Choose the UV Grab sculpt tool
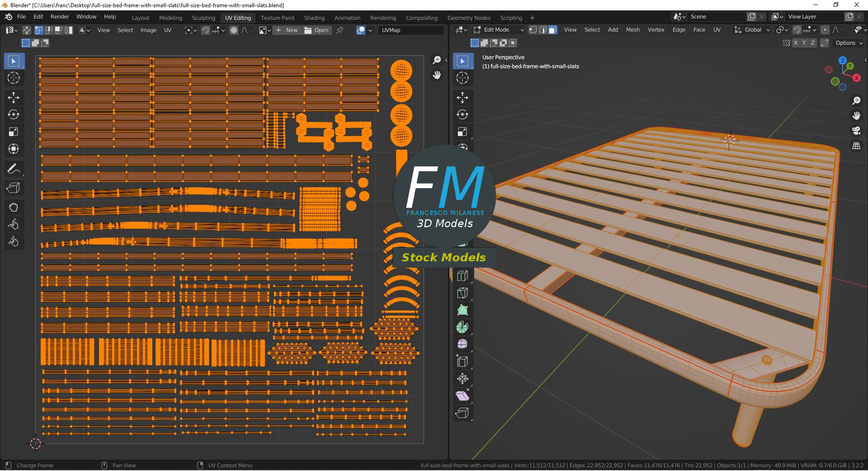This screenshot has height=471, width=868. click(x=14, y=207)
